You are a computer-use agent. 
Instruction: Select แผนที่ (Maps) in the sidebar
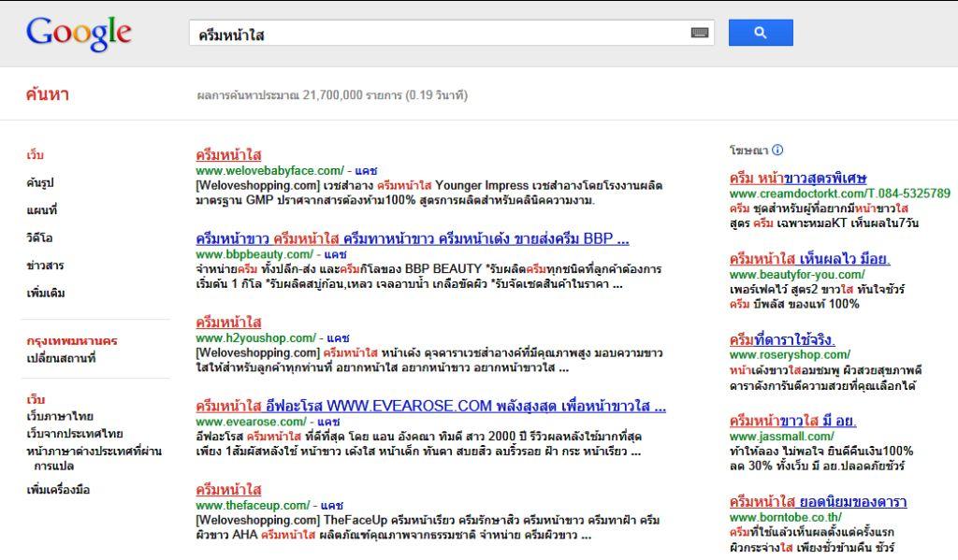(x=41, y=210)
